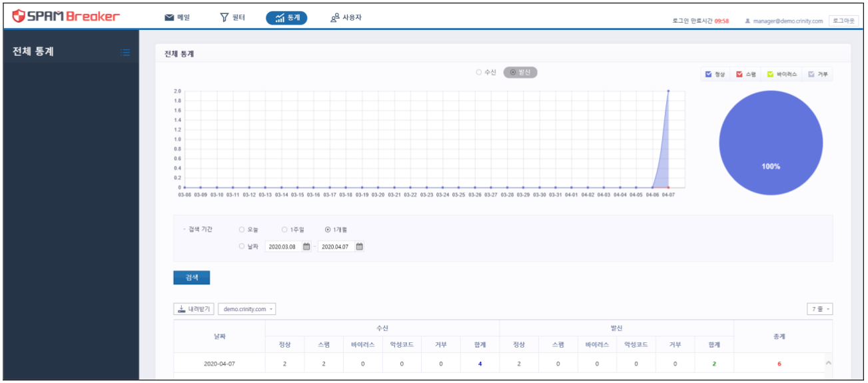The width and height of the screenshot is (868, 383).
Task: Select the 발신 (sent) radio button
Action: 514,72
